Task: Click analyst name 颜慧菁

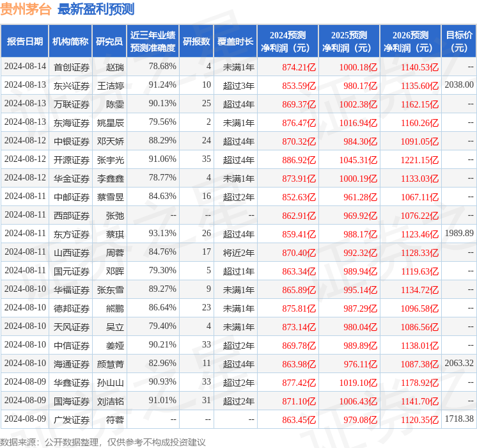Action: [111, 365]
